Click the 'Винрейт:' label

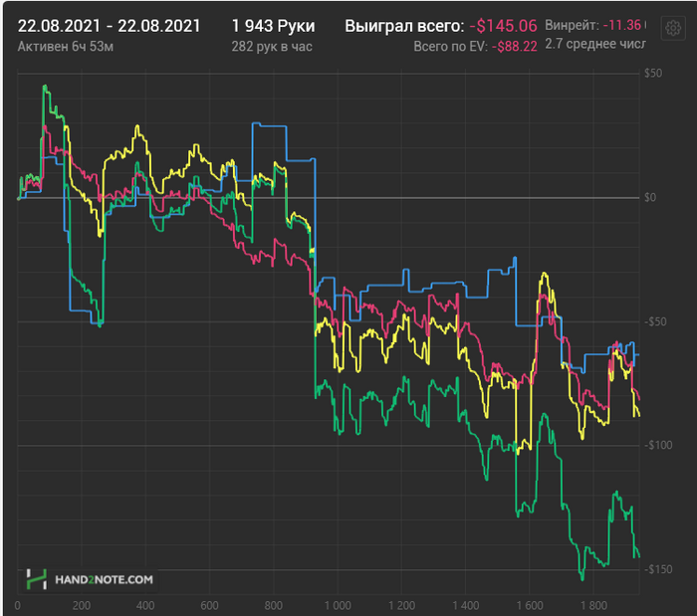click(x=573, y=25)
